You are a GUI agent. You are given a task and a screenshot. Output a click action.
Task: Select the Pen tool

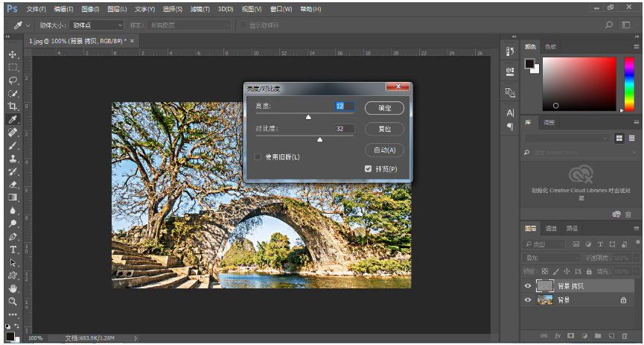[x=13, y=237]
